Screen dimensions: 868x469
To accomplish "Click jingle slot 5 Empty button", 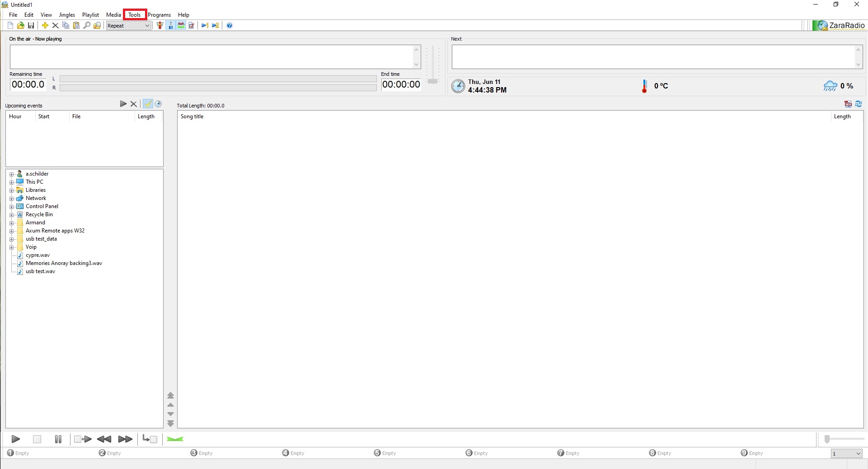I will (385, 453).
